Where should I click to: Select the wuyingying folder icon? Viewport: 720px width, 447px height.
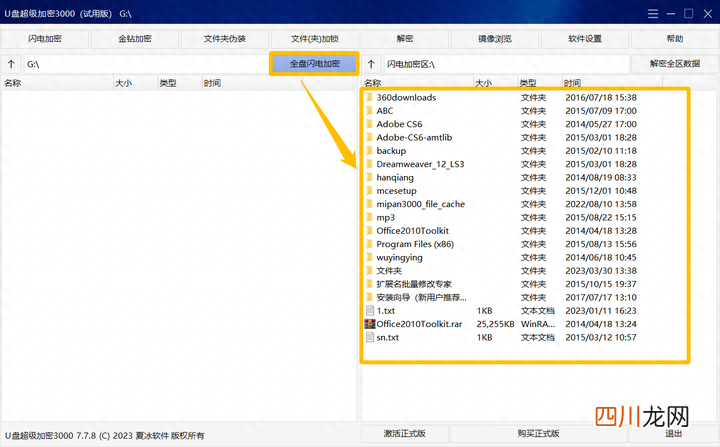pyautogui.click(x=370, y=257)
